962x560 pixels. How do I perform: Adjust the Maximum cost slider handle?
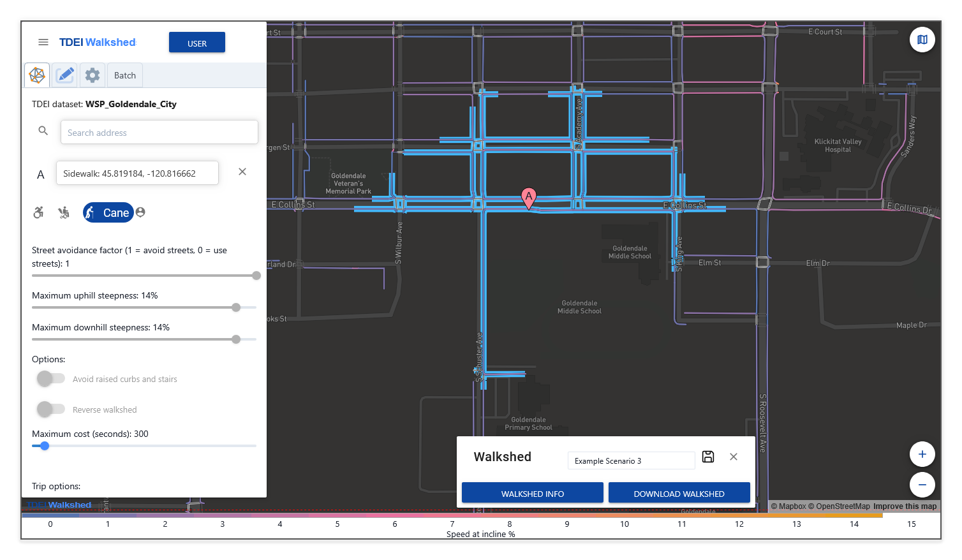[x=45, y=446]
